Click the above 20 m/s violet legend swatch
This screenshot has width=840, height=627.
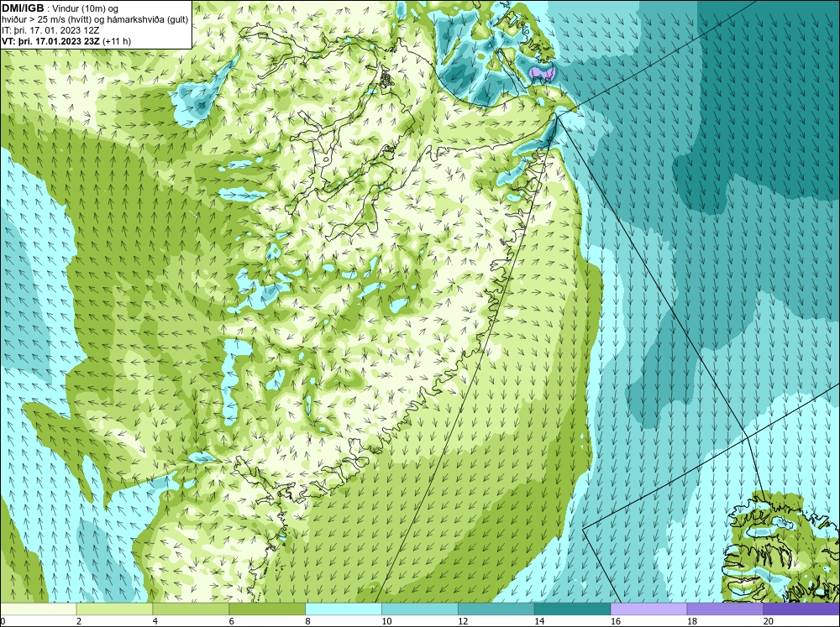(801, 609)
